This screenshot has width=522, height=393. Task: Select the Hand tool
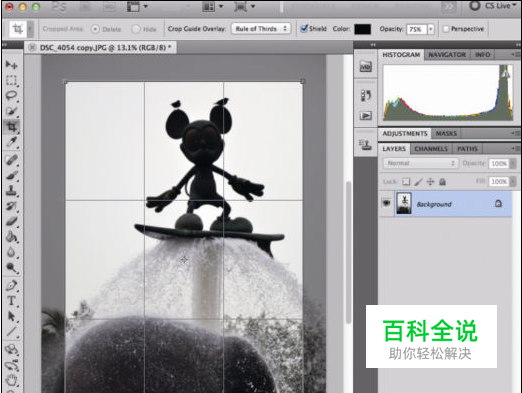[11, 380]
